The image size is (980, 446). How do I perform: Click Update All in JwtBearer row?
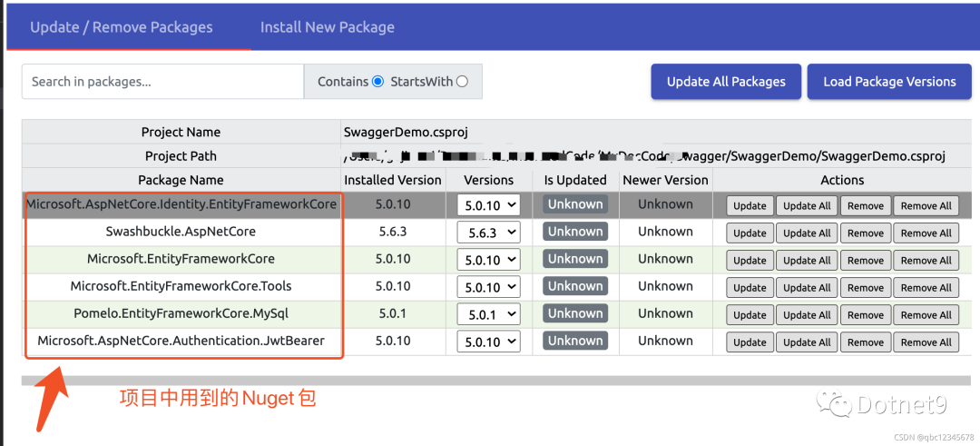807,342
